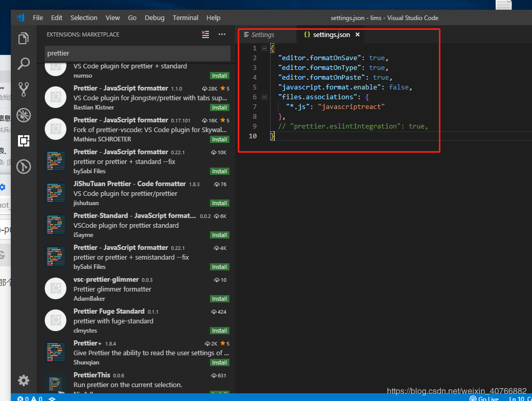Open the Search view in the activity bar
This screenshot has width=532, height=401.
(24, 64)
